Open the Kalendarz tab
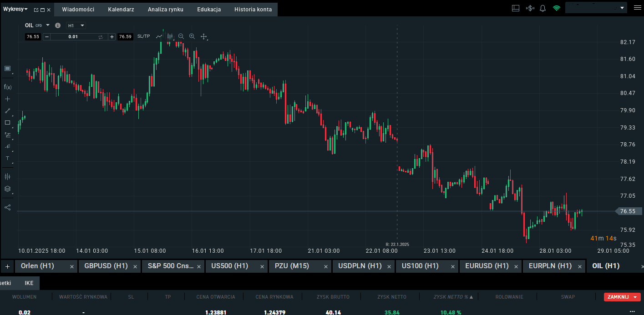 coord(121,10)
